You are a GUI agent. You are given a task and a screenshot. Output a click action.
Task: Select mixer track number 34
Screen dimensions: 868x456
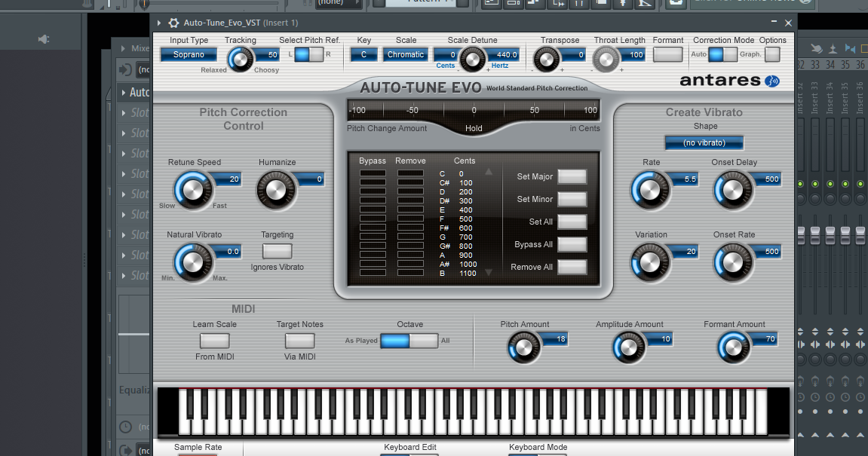point(830,65)
